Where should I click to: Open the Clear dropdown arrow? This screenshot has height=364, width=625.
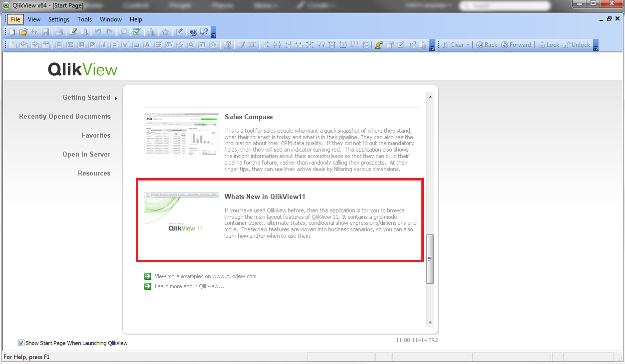click(x=468, y=45)
